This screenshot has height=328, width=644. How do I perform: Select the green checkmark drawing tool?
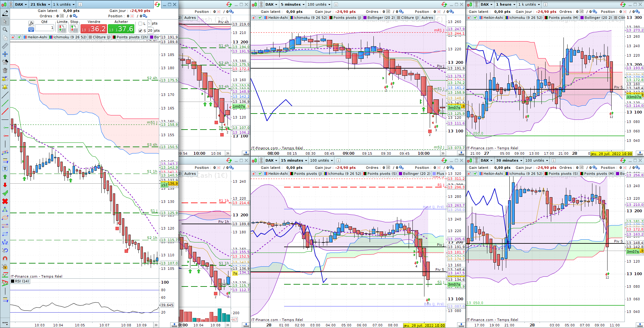click(5, 193)
